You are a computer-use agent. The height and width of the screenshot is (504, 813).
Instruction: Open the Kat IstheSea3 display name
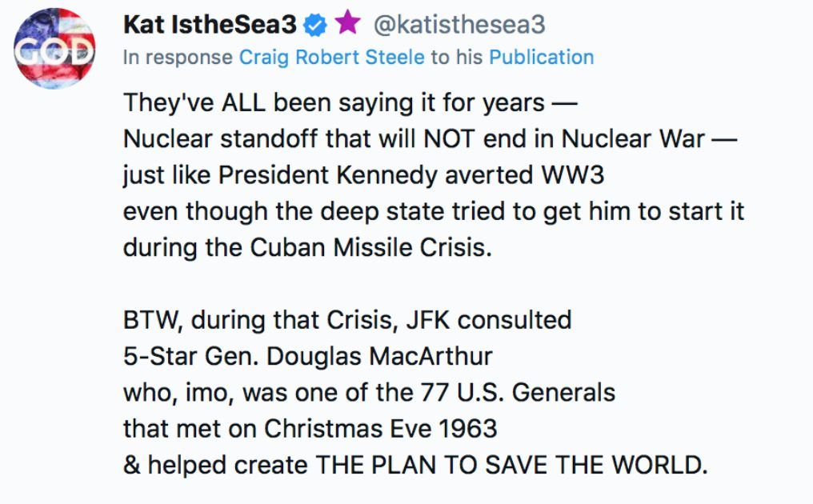tap(210, 26)
